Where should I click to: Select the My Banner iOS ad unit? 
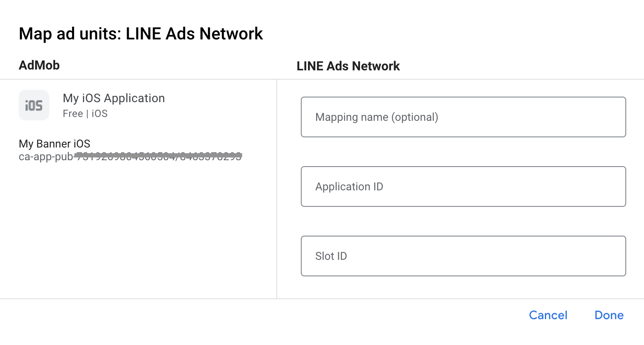pyautogui.click(x=55, y=144)
